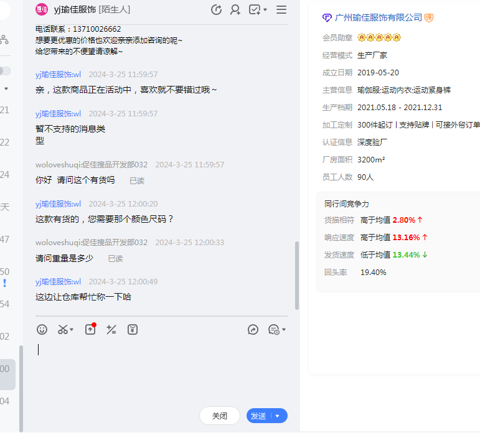Click the file upload icon
The width and height of the screenshot is (480, 448).
point(90,330)
